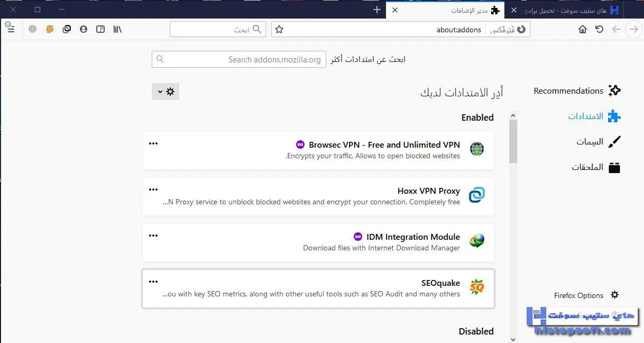Minimize the Firefox window

coord(62,10)
